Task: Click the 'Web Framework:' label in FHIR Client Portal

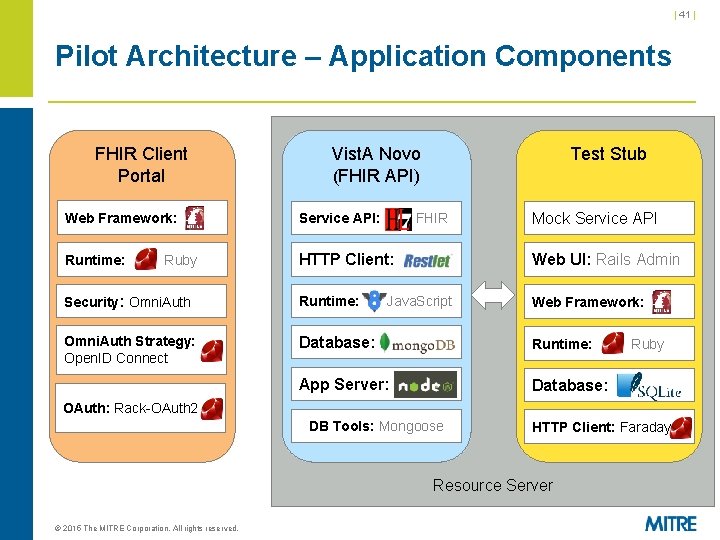Action: point(121,218)
